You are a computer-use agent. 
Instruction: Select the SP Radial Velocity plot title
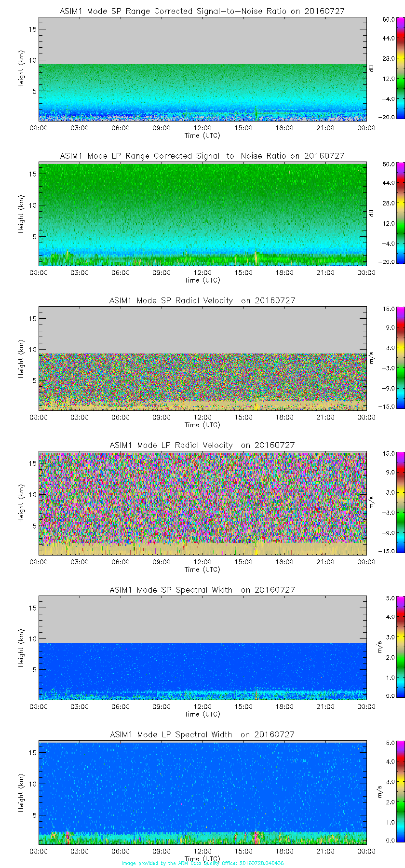coord(202,300)
